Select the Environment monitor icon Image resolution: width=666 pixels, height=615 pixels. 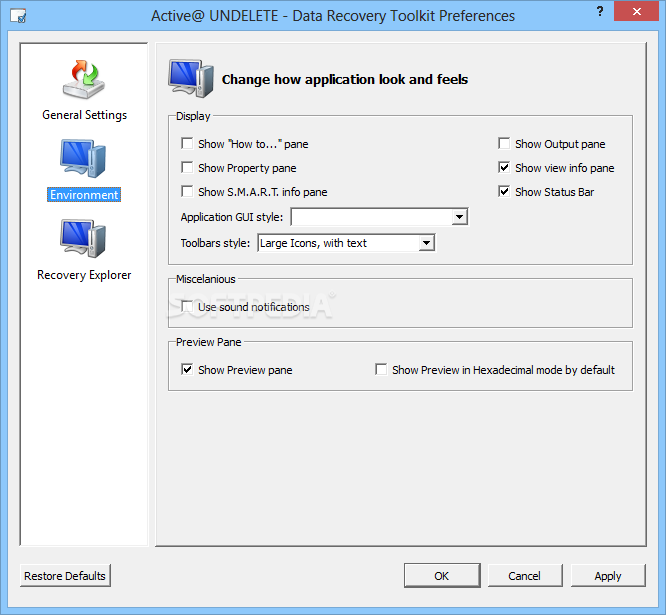click(83, 158)
